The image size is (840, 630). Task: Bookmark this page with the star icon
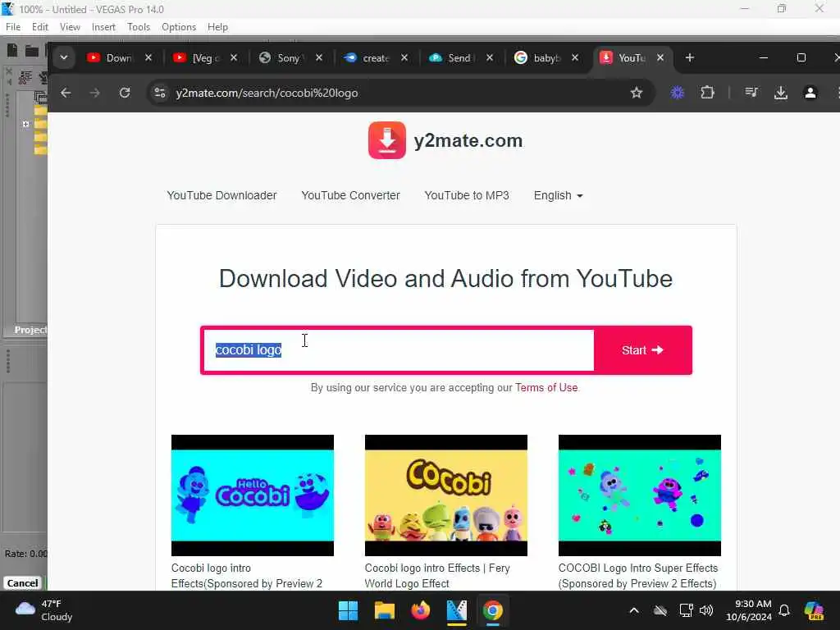pos(636,93)
